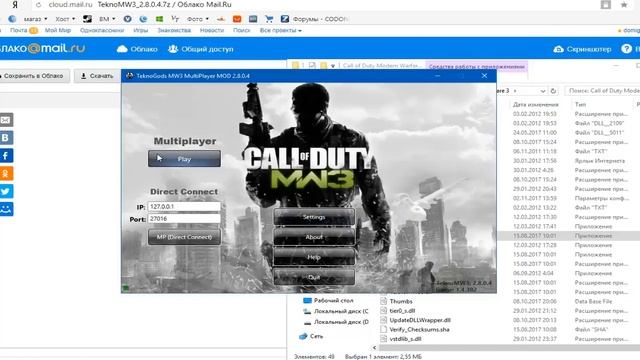Expand the Все проекты dropdown
This screenshot has width=640, height=360.
point(281,30)
